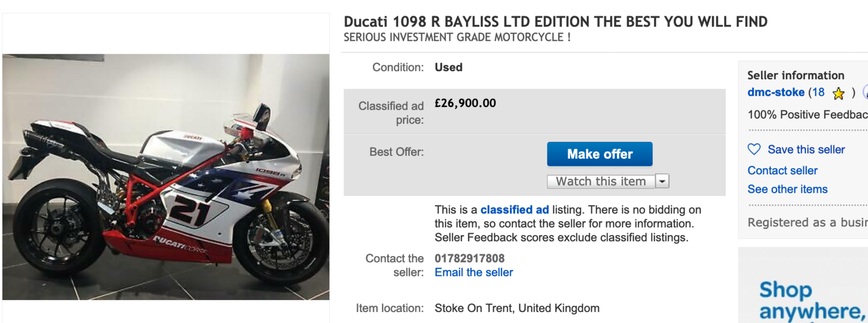Click the Seller information heading
Screen dimensions: 868x323
coord(795,75)
